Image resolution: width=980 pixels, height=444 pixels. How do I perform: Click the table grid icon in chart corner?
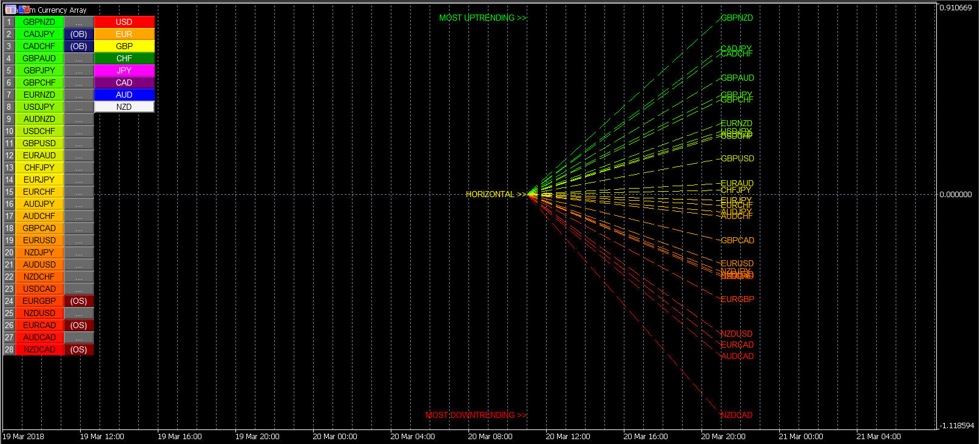click(10, 10)
